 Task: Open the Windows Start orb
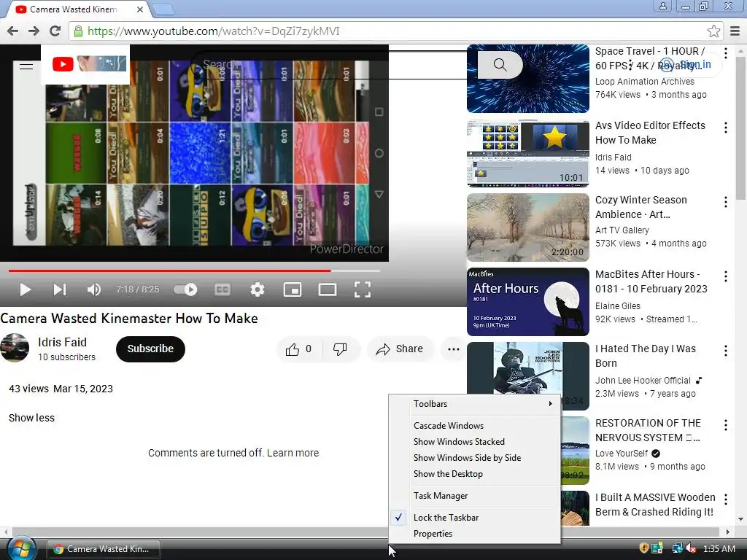[x=20, y=548]
